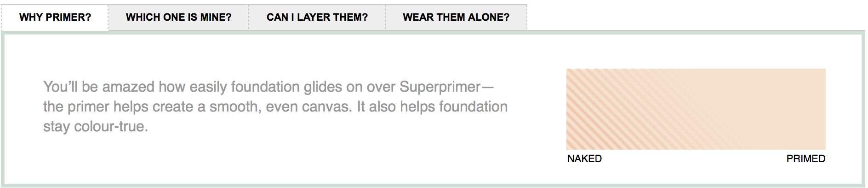Open the CAN I LAYER THEM? tab
The image size is (868, 188).
[x=317, y=18]
